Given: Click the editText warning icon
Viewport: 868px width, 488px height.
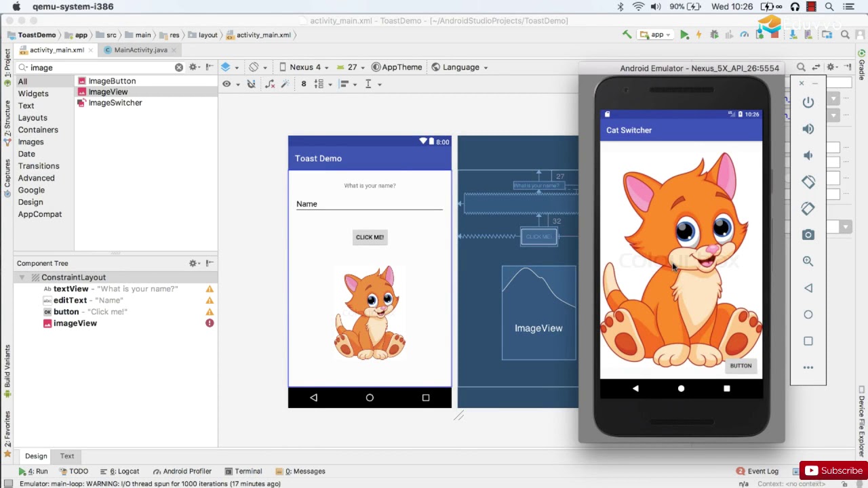Looking at the screenshot, I should 210,300.
